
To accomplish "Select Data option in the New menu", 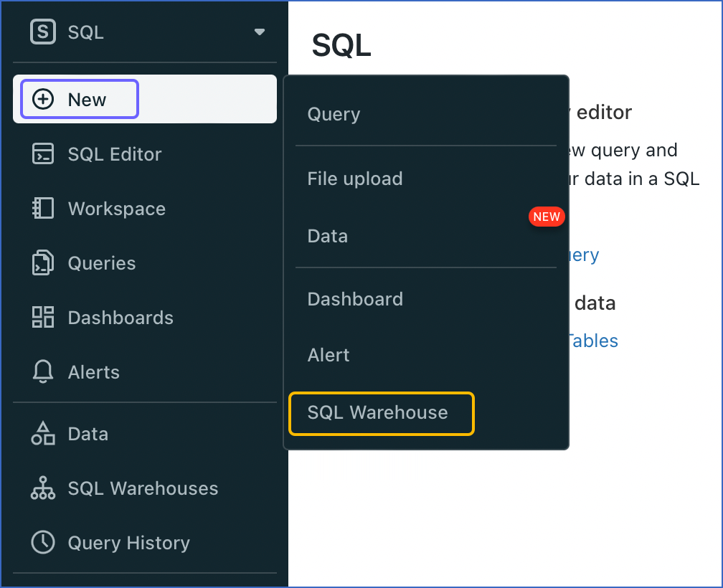I will 328,236.
